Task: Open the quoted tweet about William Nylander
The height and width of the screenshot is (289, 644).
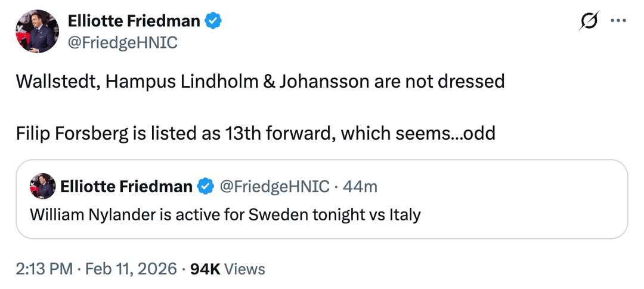Action: pyautogui.click(x=225, y=214)
